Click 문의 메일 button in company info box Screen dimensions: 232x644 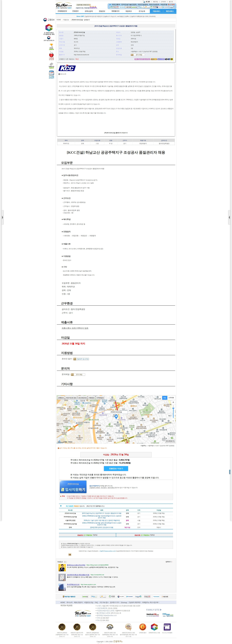click(138, 55)
